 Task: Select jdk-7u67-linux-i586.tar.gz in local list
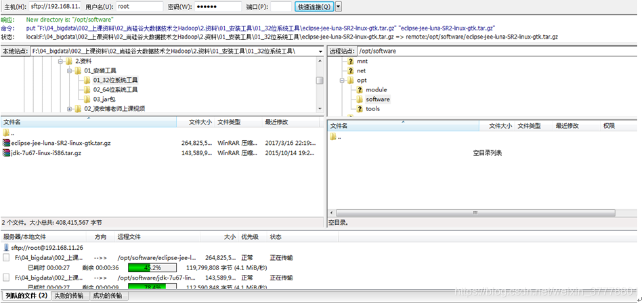46,153
